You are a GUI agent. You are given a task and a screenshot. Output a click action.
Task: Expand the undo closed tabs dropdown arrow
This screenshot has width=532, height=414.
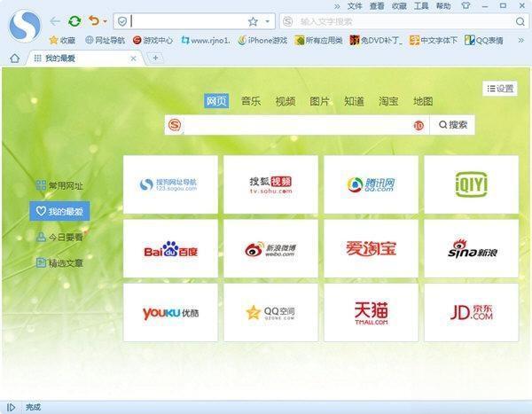[106, 21]
